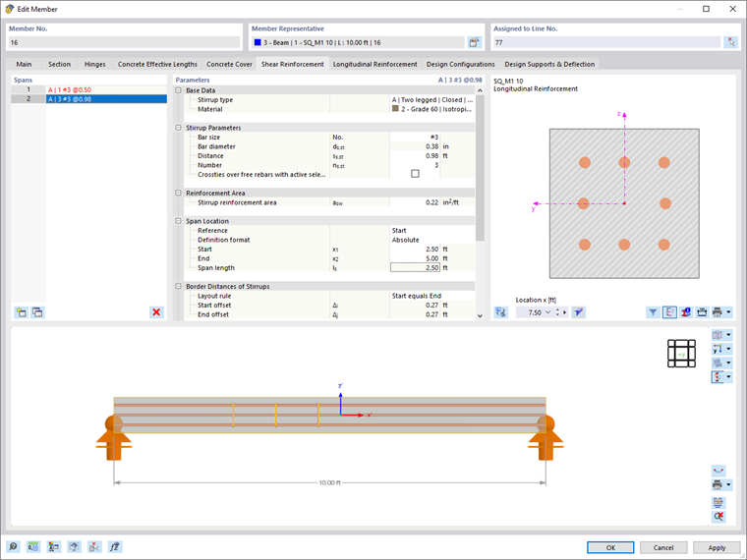Click the render mode icon in the beam view
This screenshot has height=560, width=747.
click(718, 363)
